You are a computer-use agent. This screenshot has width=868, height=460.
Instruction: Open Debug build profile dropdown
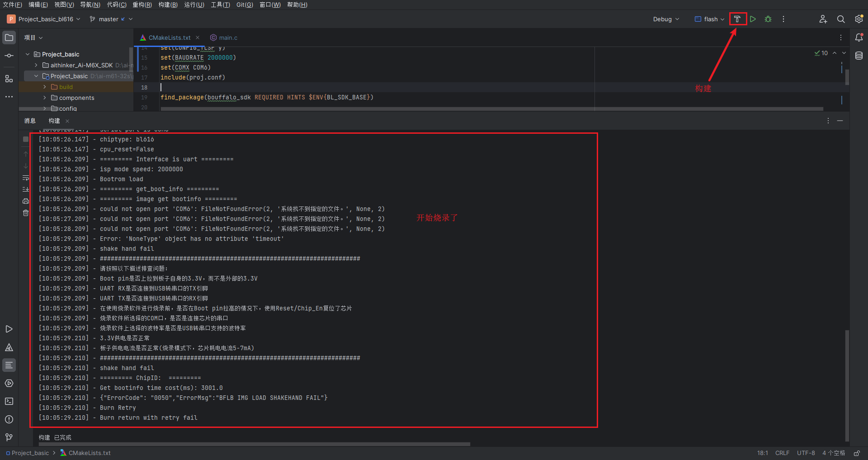(666, 19)
